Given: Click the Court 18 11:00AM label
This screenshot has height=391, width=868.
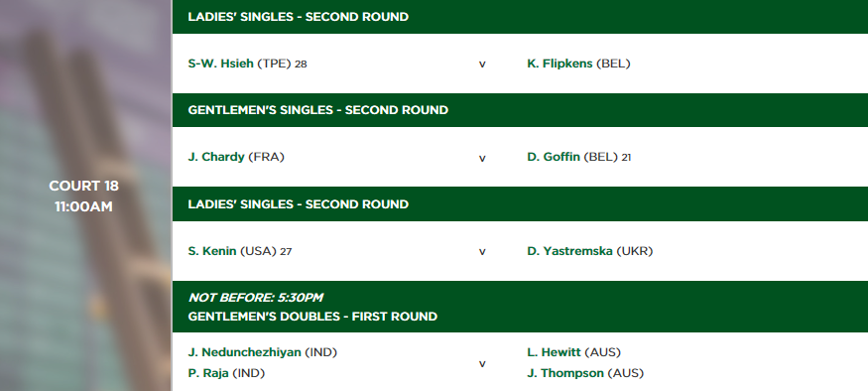Looking at the screenshot, I should click(x=83, y=196).
